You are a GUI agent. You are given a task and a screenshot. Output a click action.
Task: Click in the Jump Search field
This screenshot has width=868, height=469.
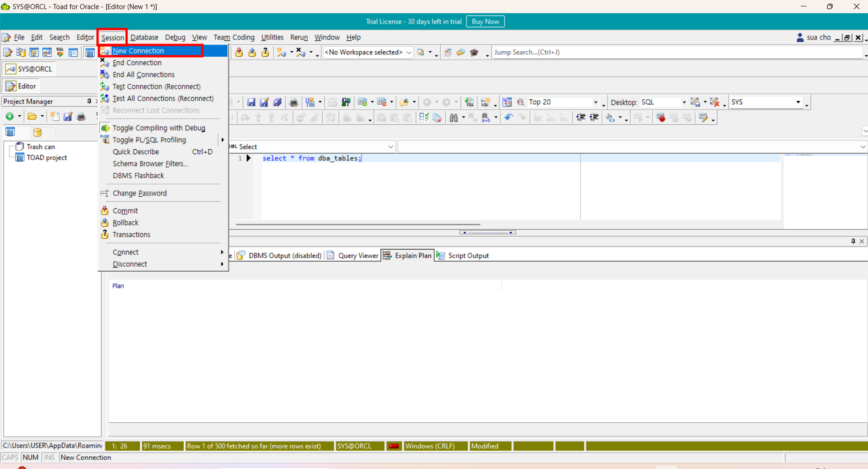click(x=677, y=52)
